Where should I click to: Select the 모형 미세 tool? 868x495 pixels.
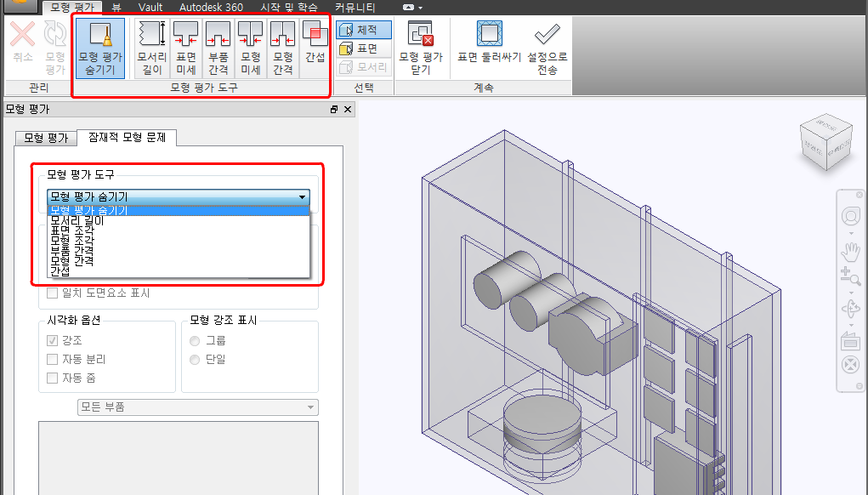click(x=250, y=48)
